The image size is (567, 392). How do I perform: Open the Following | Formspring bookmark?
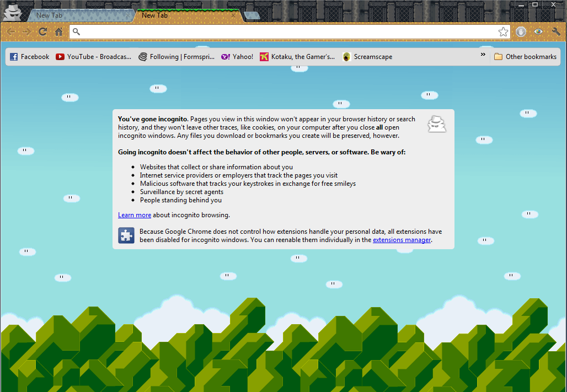point(177,57)
